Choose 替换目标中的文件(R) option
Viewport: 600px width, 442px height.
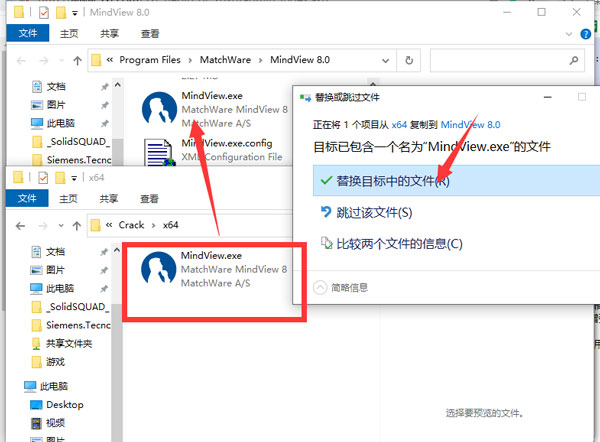(x=456, y=181)
